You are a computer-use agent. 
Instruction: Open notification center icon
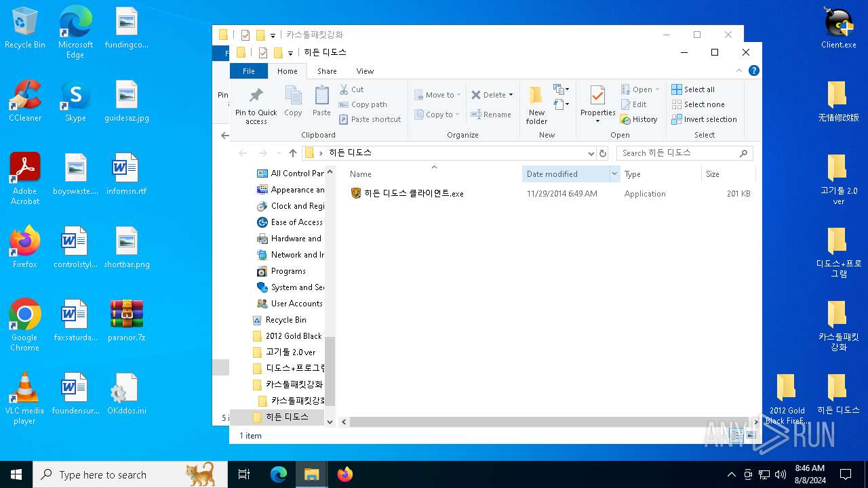point(846,474)
